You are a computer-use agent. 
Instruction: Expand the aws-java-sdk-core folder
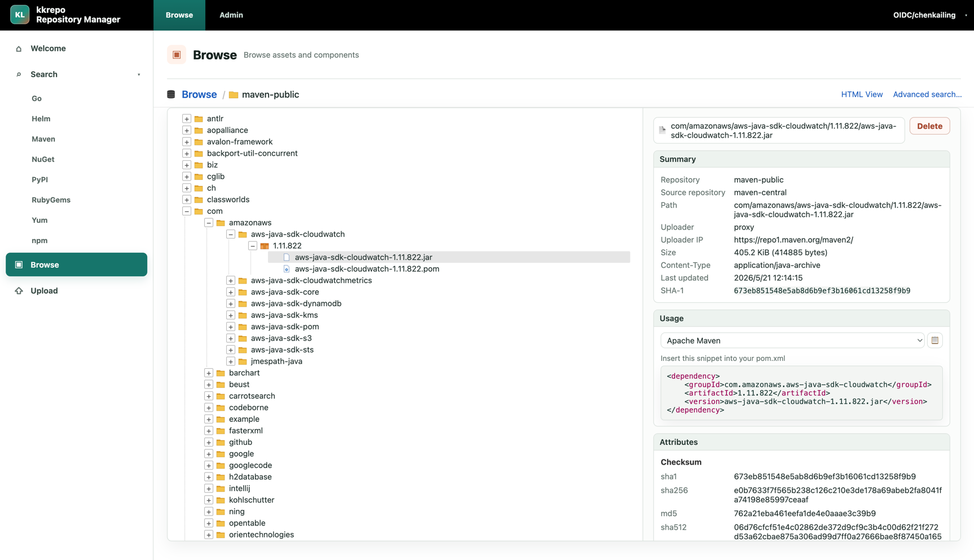pyautogui.click(x=231, y=292)
